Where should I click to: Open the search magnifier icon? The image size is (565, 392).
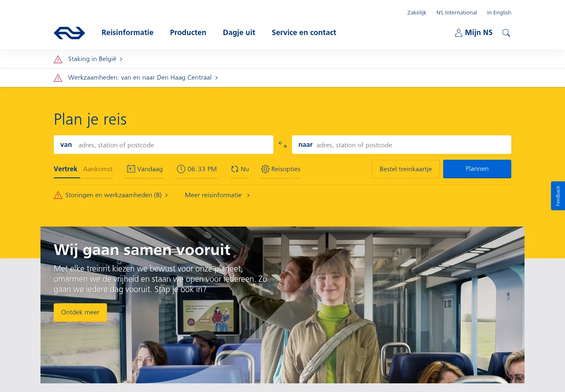506,33
